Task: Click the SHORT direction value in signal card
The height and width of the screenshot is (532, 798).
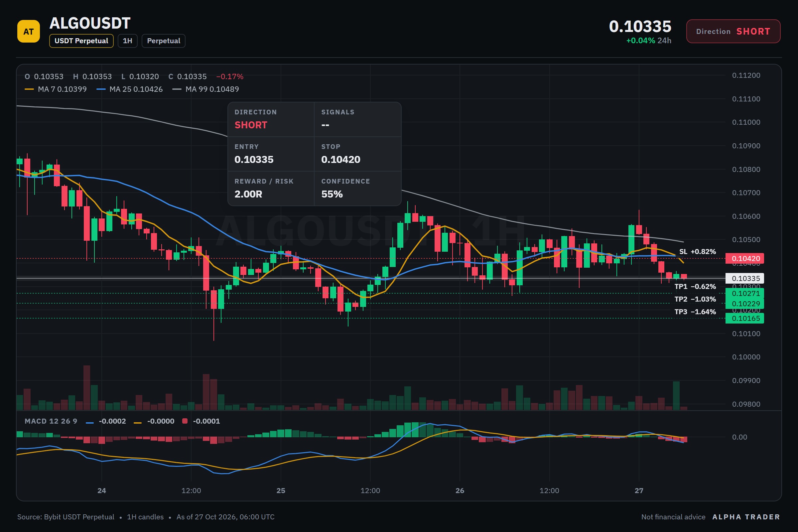Action: 251,125
